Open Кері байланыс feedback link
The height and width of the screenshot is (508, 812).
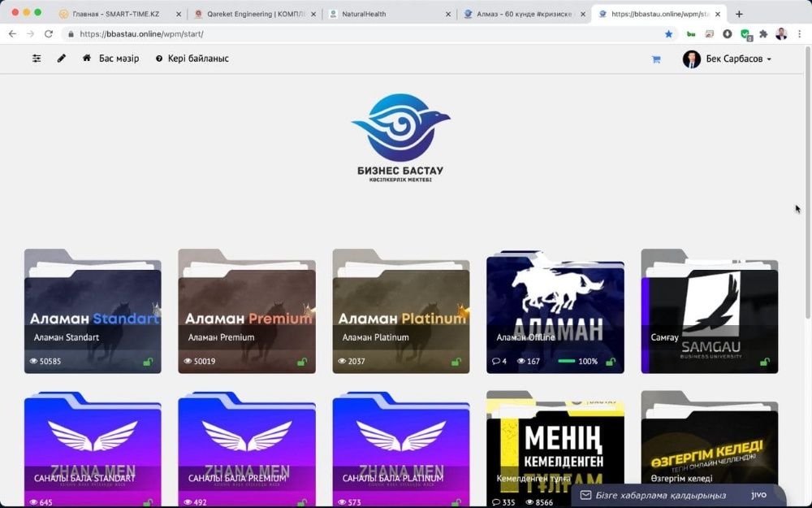tap(198, 59)
